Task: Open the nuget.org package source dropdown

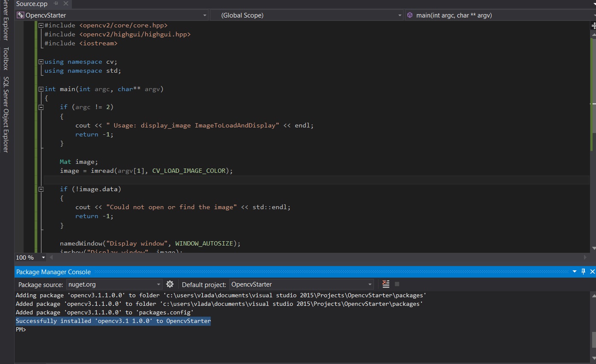Action: [158, 284]
